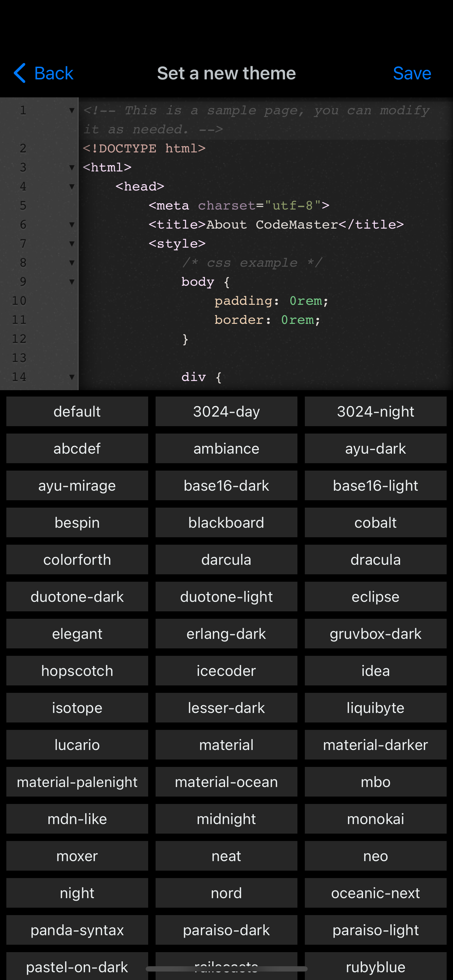Save the new theme
This screenshot has width=453, height=980.
click(x=411, y=73)
